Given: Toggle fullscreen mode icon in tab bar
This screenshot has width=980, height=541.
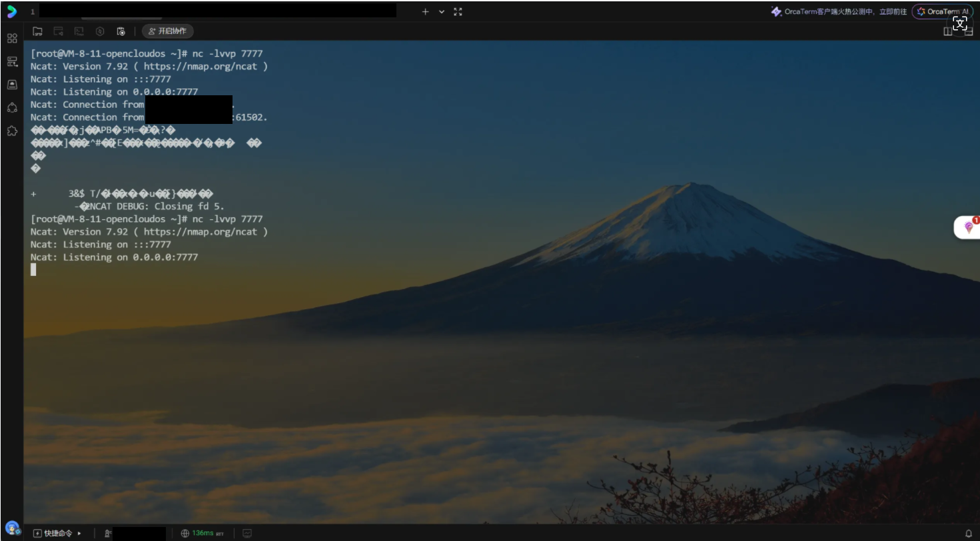Looking at the screenshot, I should tap(458, 11).
